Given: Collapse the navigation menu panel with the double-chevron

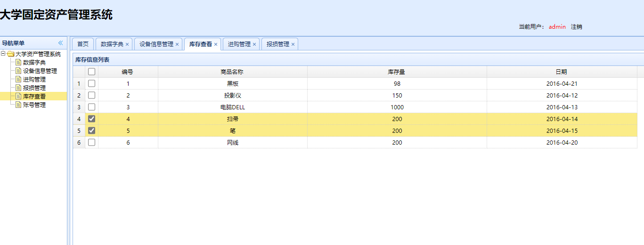Looking at the screenshot, I should (60, 43).
